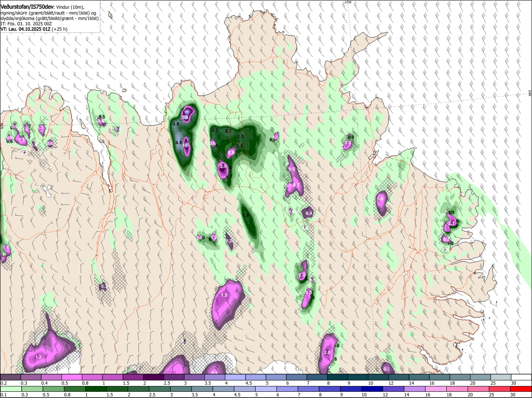Click the 3.9 rain value label
Screen dimensions: 532x398
(175, 124)
